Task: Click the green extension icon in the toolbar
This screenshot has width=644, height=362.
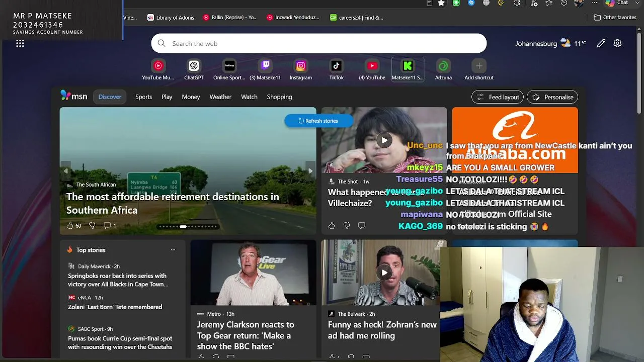Action: click(456, 3)
